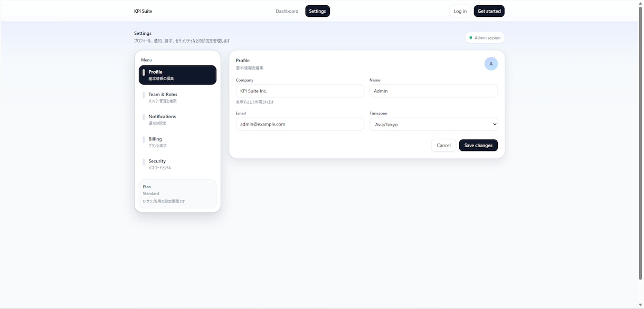Click into the Name field
The width and height of the screenshot is (644, 309).
click(433, 91)
